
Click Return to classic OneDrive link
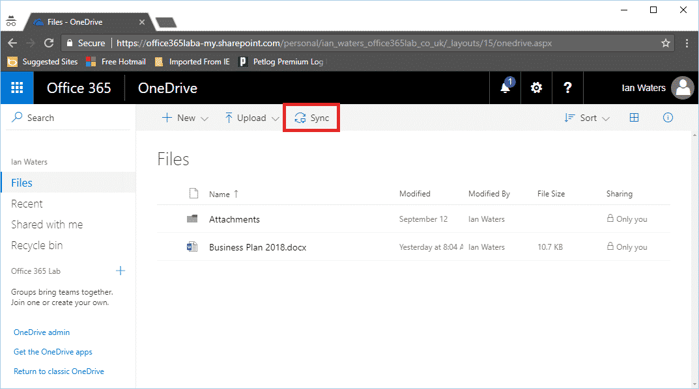coord(58,371)
